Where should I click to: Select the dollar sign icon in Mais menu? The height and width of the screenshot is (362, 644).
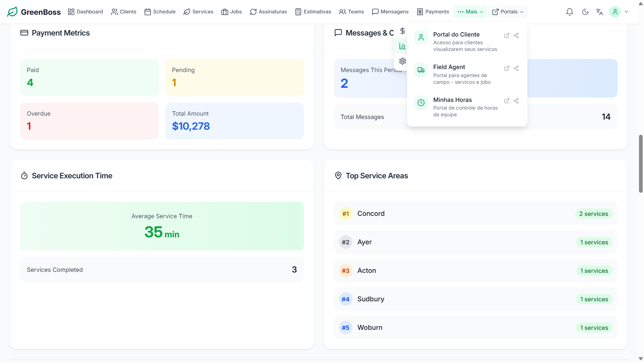click(402, 31)
